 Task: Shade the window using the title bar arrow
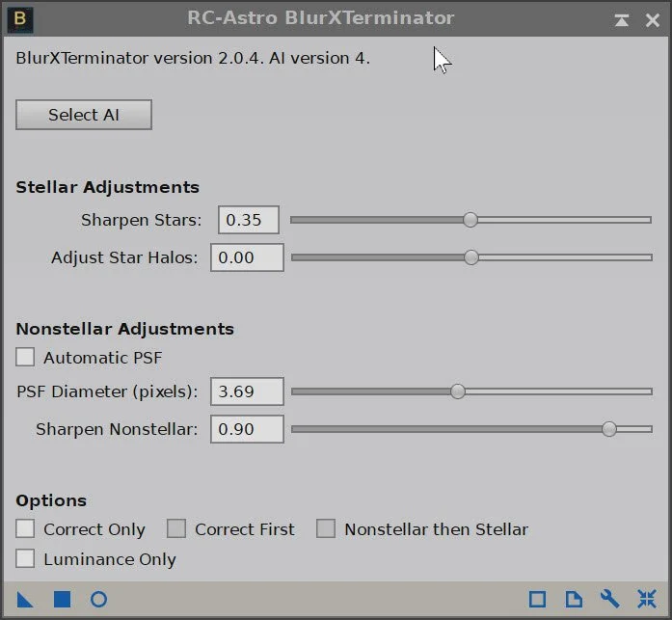[x=622, y=19]
